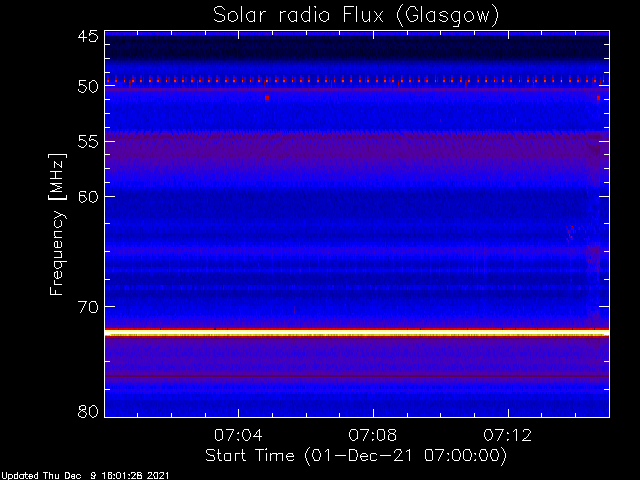Click the '50' frequency tick label
This screenshot has height=480, width=640.
pos(88,86)
